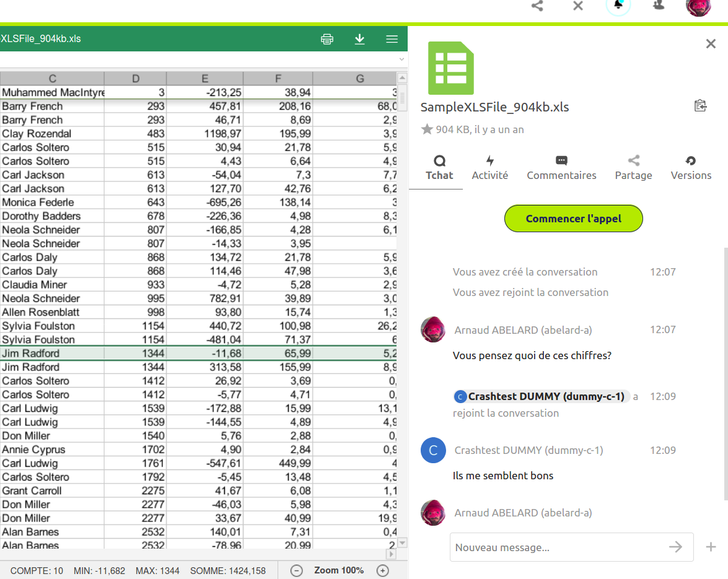Screen dimensions: 728x579
Task: Click the print icon in spreadsheet header
Action: point(327,39)
